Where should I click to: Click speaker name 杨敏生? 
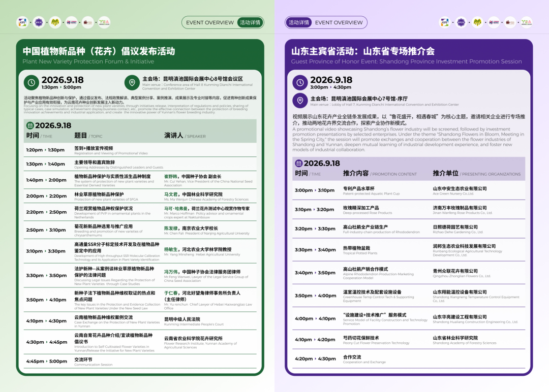point(171,249)
